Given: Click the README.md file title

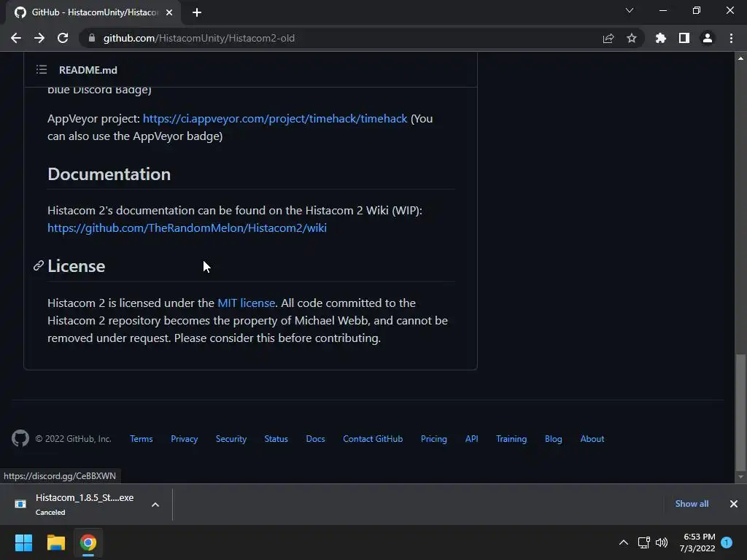Looking at the screenshot, I should pyautogui.click(x=88, y=70).
